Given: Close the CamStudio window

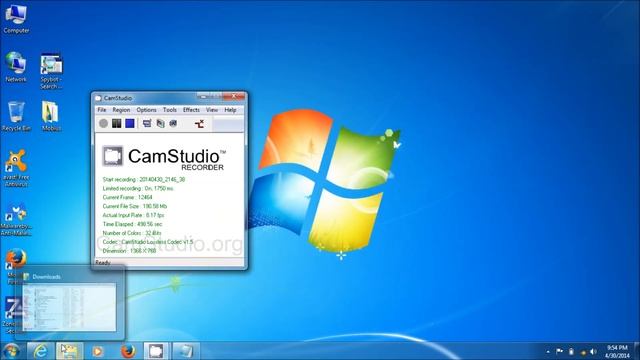Looking at the screenshot, I should tap(234, 96).
